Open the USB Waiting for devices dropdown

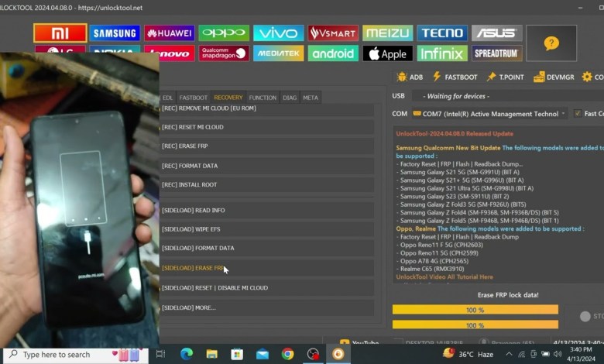508,96
